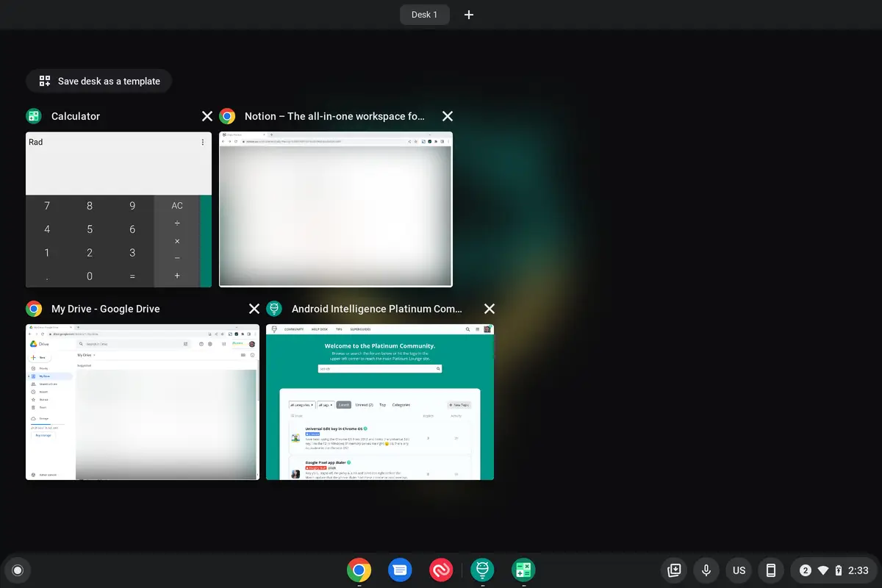The height and width of the screenshot is (588, 882).
Task: Open Chrome from the shelf
Action: point(359,570)
